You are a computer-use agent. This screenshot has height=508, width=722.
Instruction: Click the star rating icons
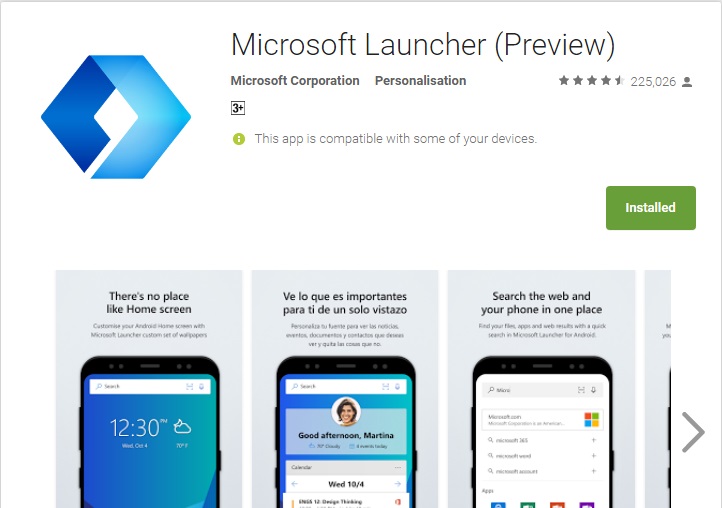coord(592,81)
